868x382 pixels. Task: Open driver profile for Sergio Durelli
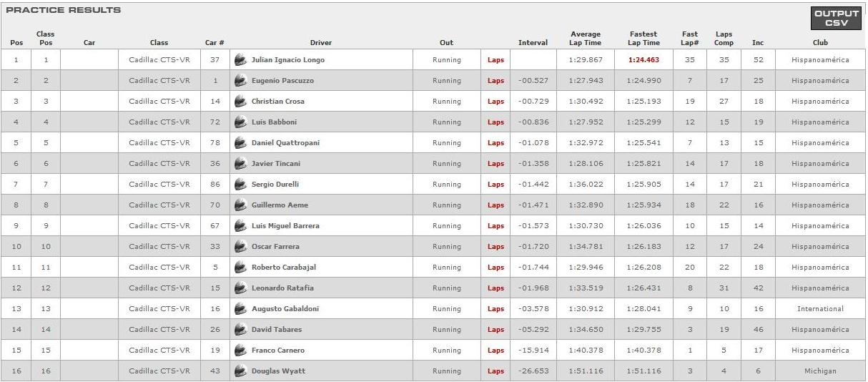pyautogui.click(x=275, y=185)
